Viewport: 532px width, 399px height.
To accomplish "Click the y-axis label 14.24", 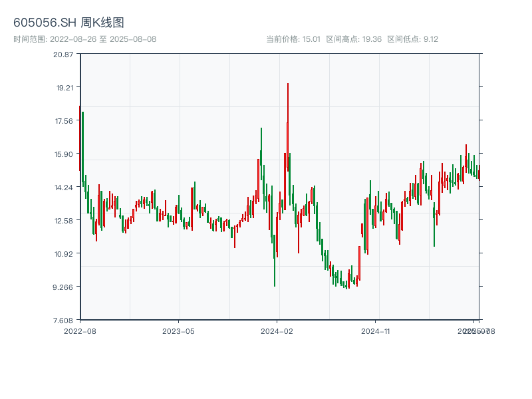I will point(64,188).
